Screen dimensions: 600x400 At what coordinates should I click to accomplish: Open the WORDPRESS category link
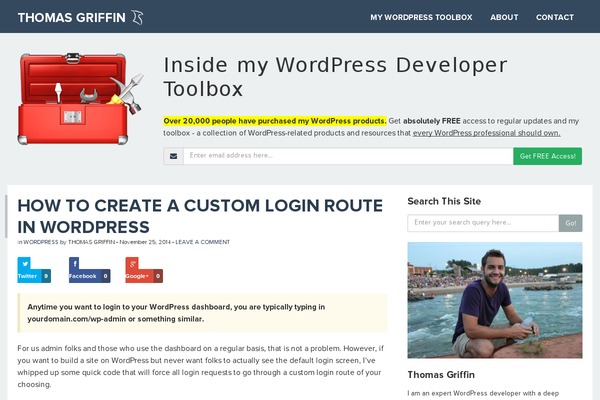click(41, 242)
